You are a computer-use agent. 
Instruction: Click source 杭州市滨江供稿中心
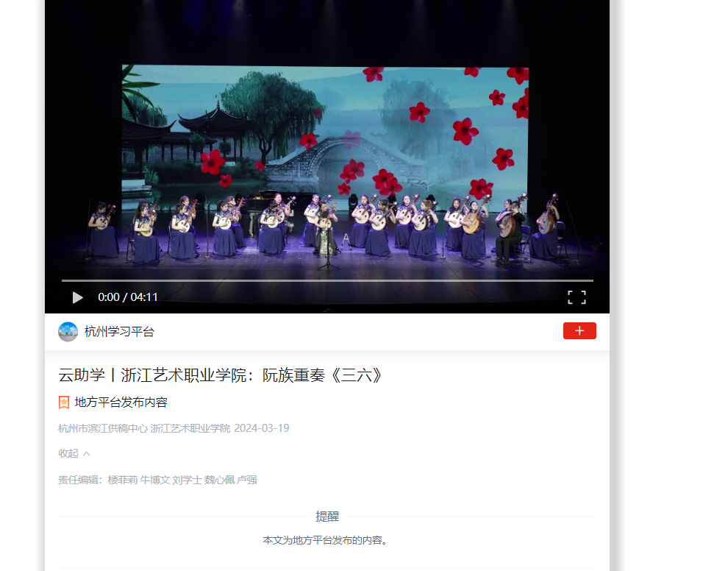103,428
